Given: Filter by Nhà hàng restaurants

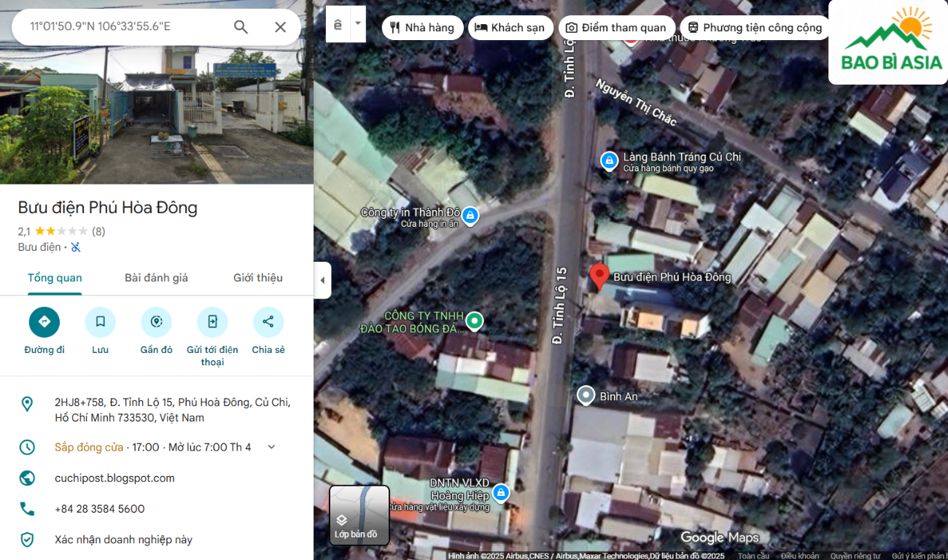Looking at the screenshot, I should [x=422, y=28].
